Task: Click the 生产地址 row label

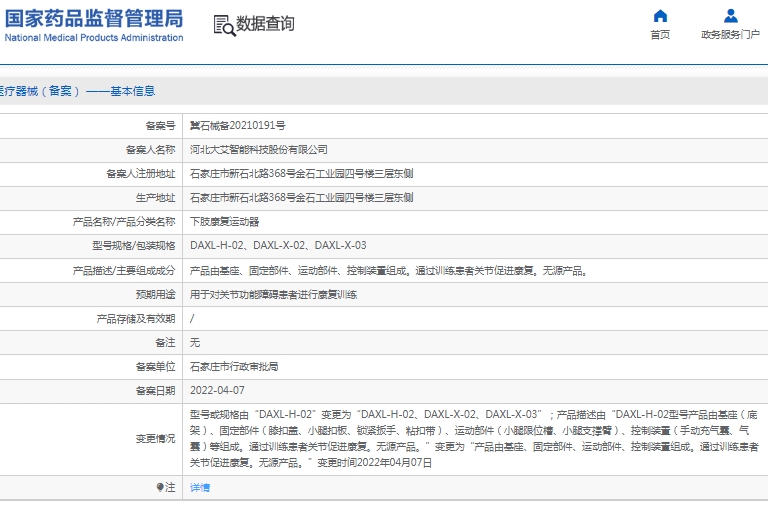Action: click(155, 198)
